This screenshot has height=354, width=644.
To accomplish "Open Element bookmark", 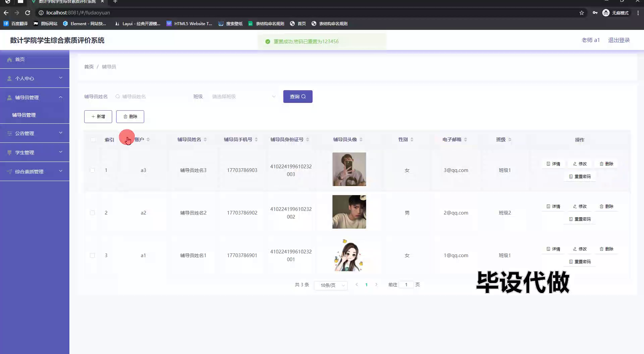I will tap(85, 23).
